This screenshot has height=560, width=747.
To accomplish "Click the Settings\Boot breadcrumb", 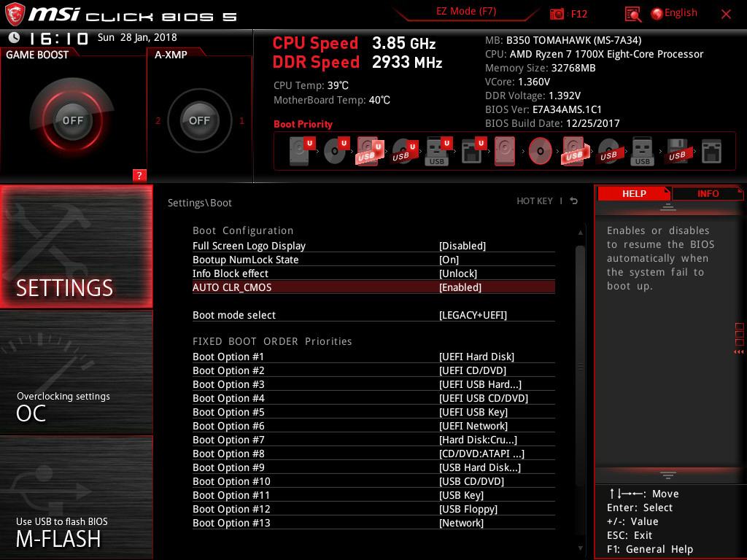I will [200, 203].
